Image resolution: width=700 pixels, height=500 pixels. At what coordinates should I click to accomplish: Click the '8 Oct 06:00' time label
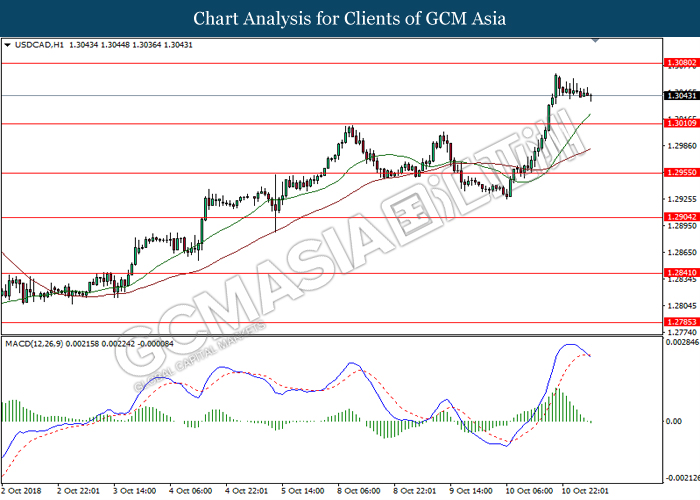[356, 491]
